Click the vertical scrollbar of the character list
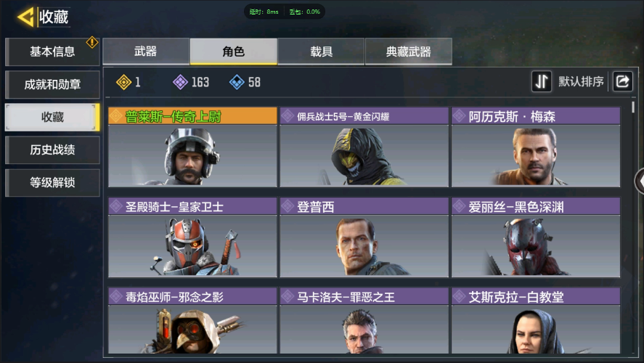The image size is (644, 363). [x=633, y=107]
